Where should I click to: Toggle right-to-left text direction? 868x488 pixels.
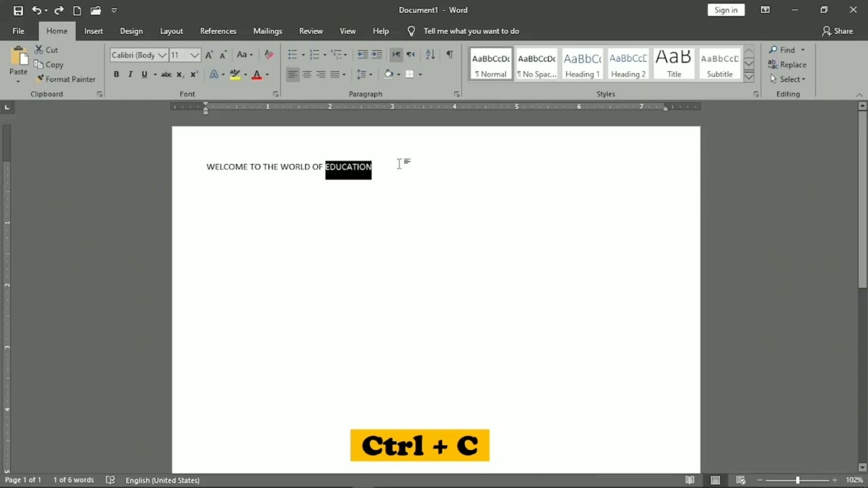coord(410,55)
